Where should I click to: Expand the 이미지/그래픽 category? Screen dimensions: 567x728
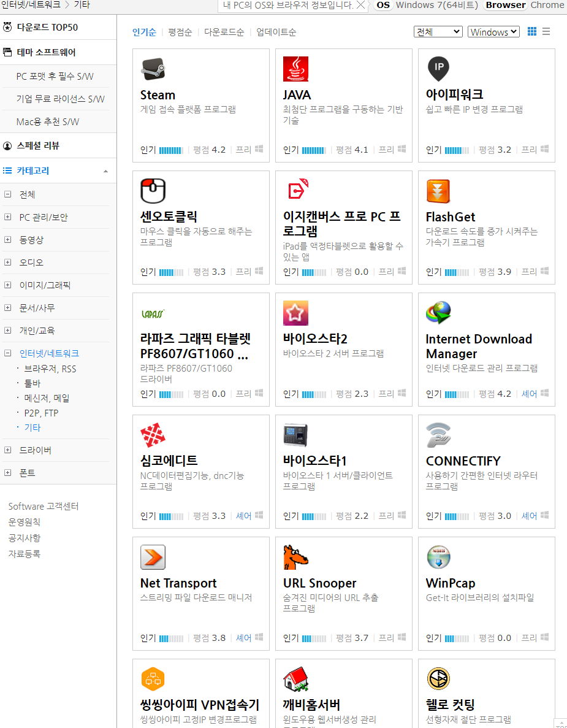(7, 285)
